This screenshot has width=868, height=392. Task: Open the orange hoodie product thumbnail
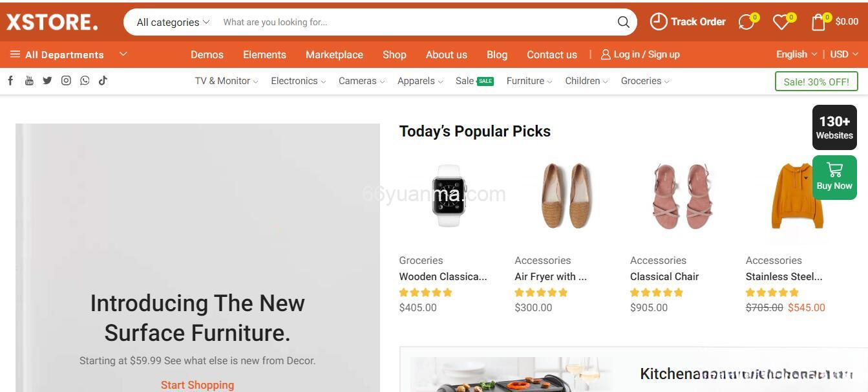pos(796,195)
